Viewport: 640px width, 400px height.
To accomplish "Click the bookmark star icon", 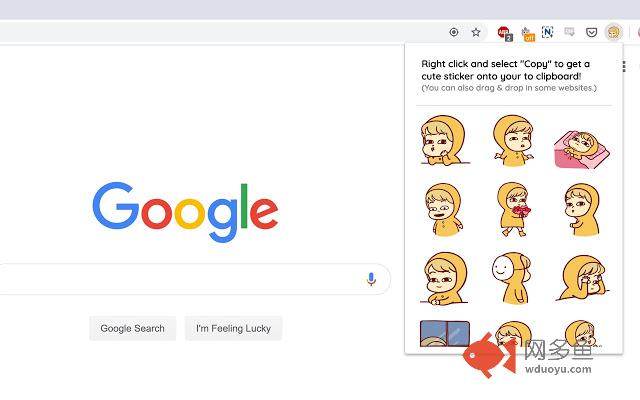I will pyautogui.click(x=476, y=32).
